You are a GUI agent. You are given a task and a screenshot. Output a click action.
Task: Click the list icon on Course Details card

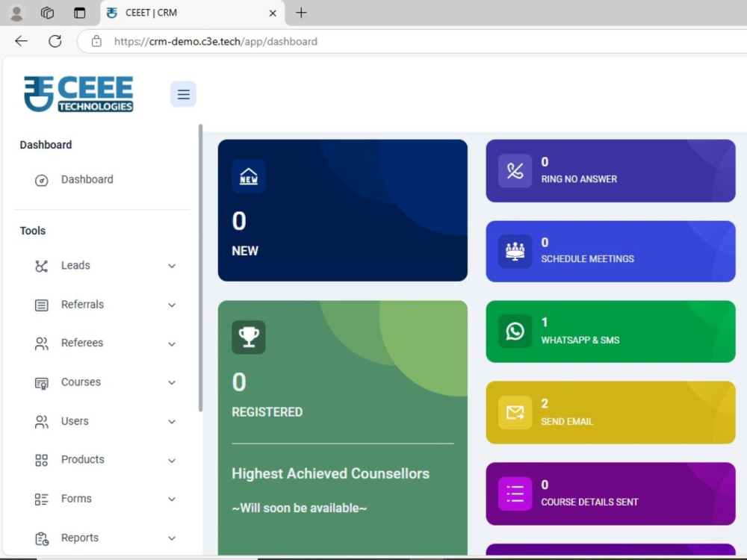(515, 494)
